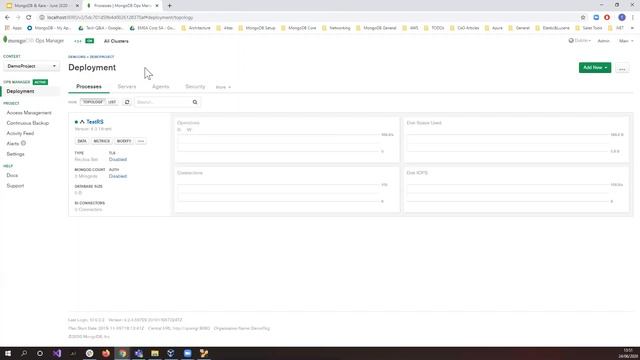
Task: Click the red Opera-style extension icon
Action: coord(607,17)
